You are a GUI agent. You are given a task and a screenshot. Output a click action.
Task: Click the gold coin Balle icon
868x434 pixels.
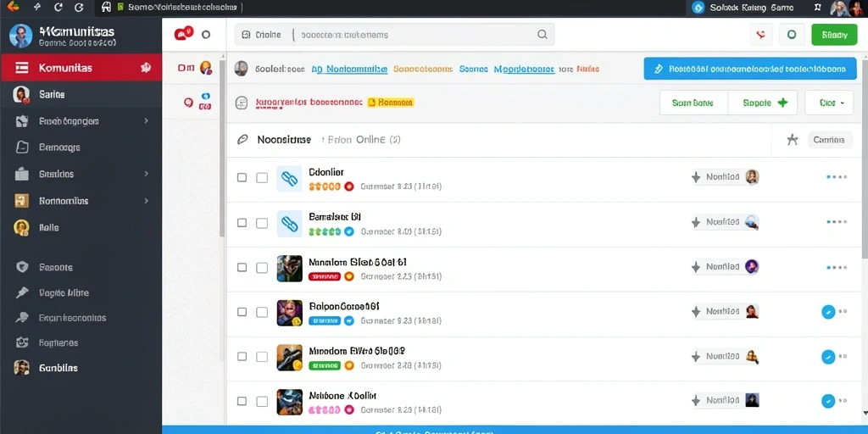(21, 227)
